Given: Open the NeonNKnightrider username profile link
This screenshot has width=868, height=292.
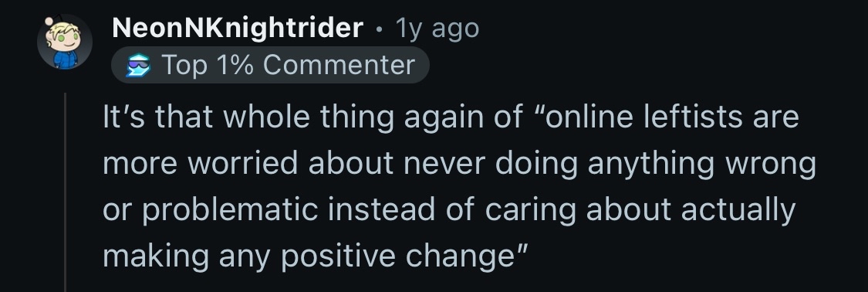Looking at the screenshot, I should [x=238, y=28].
